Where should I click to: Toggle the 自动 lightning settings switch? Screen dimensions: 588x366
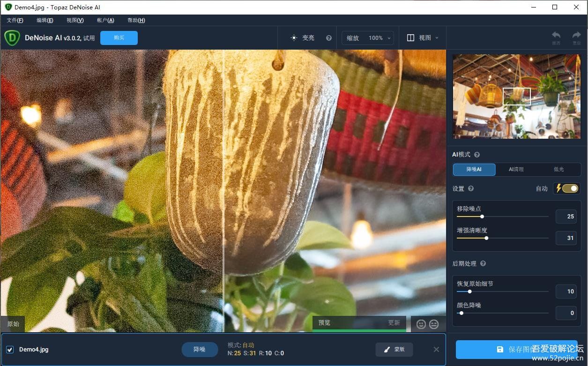click(x=566, y=188)
